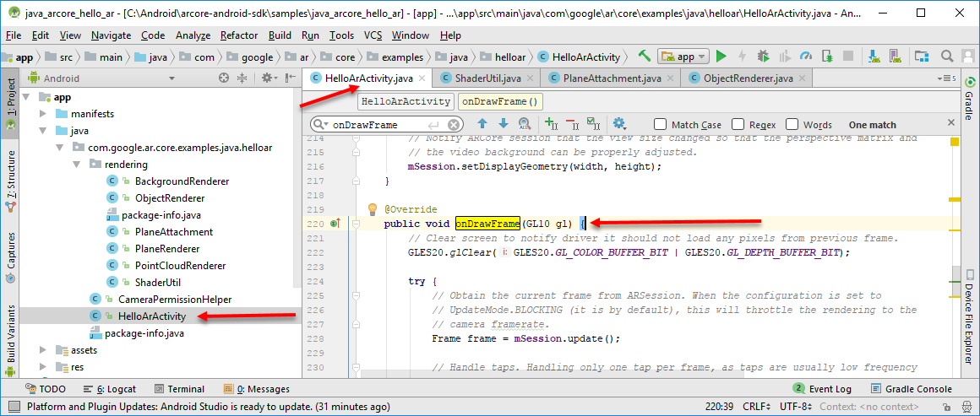The height and width of the screenshot is (416, 980).
Task: Click the light bulb intention icon
Action: [372, 208]
